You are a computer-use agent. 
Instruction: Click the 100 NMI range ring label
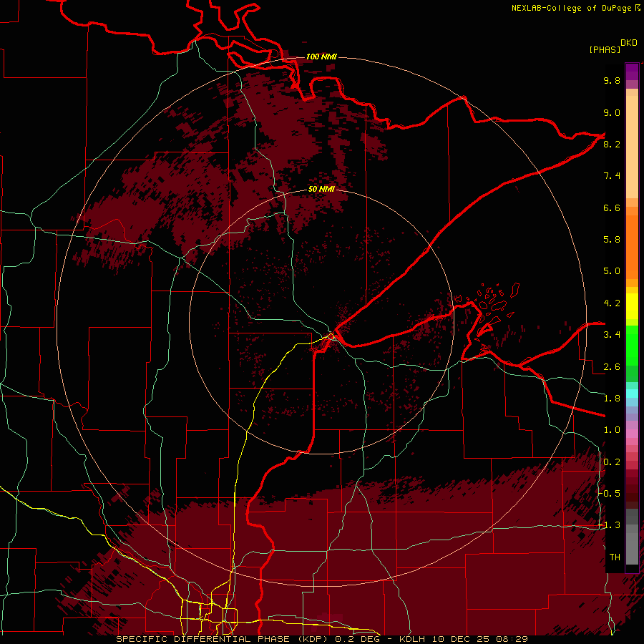321,57
